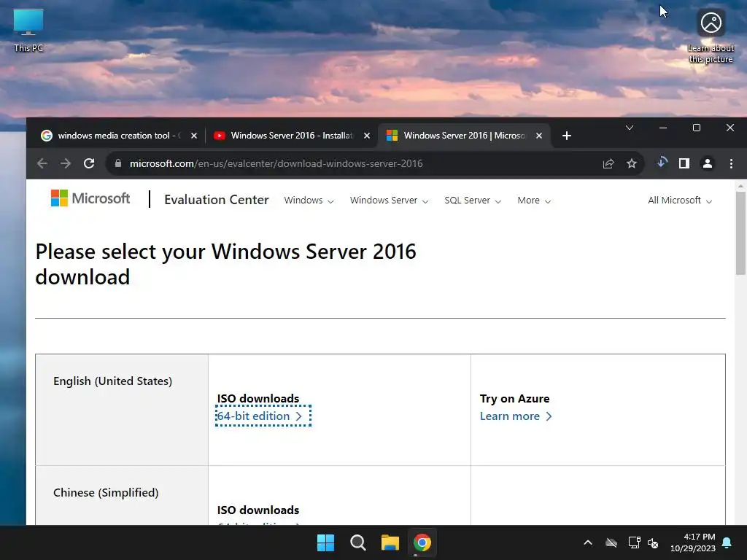Close the windows media creation tool tab
The width and height of the screenshot is (747, 560).
194,136
